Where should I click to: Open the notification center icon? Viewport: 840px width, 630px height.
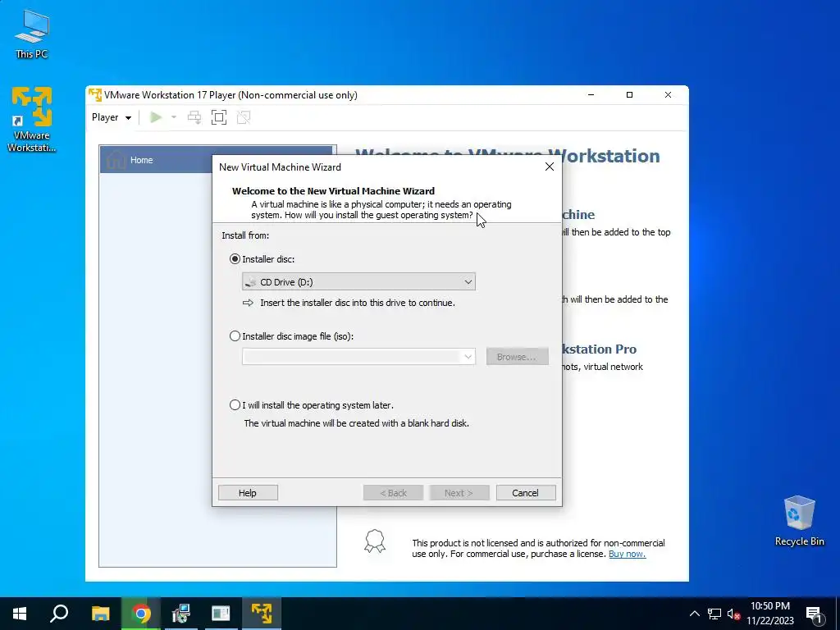[814, 614]
